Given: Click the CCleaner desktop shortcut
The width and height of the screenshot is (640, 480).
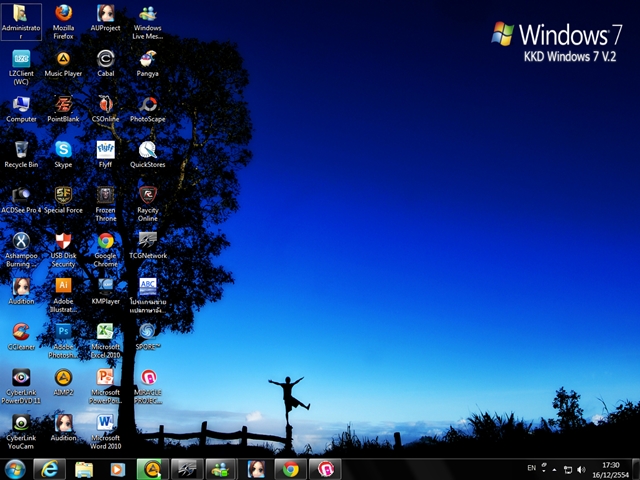Looking at the screenshot, I should point(21,337).
